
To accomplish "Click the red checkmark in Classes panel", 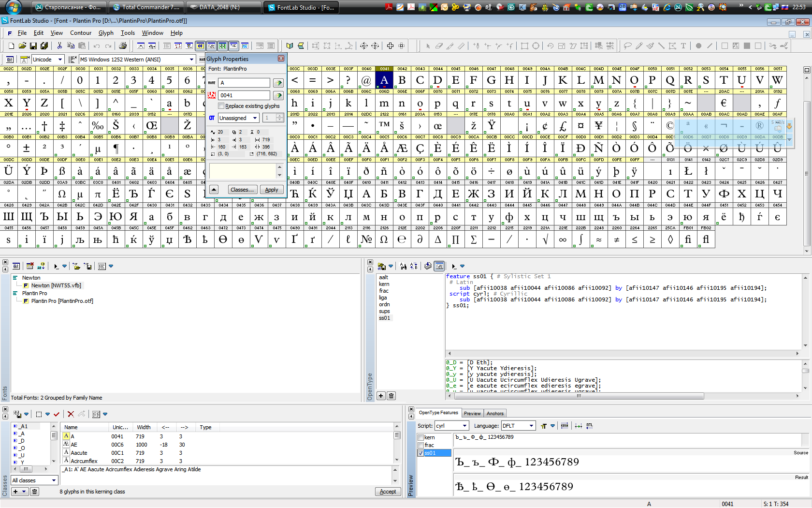I will click(57, 414).
